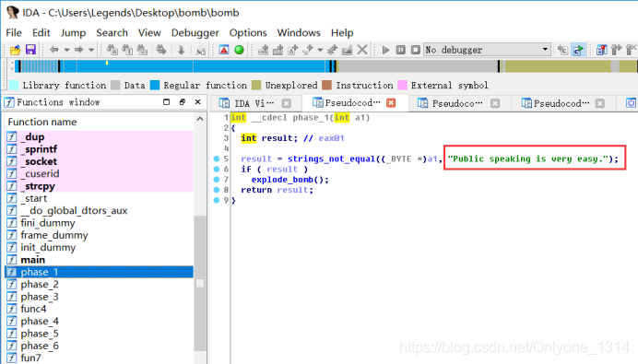The height and width of the screenshot is (364, 638).
Task: Select fini_dummy function
Action: (100, 223)
